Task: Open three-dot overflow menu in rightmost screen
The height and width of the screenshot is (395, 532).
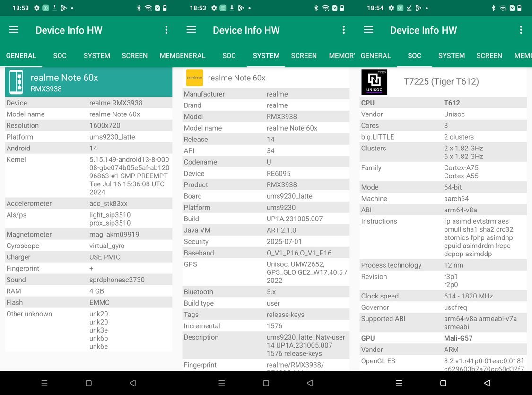Action: coord(521,30)
